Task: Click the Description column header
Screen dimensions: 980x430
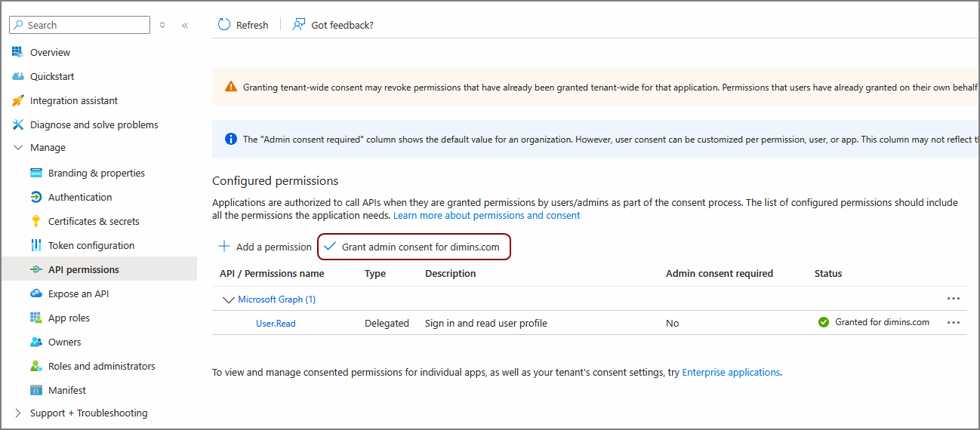Action: [451, 273]
